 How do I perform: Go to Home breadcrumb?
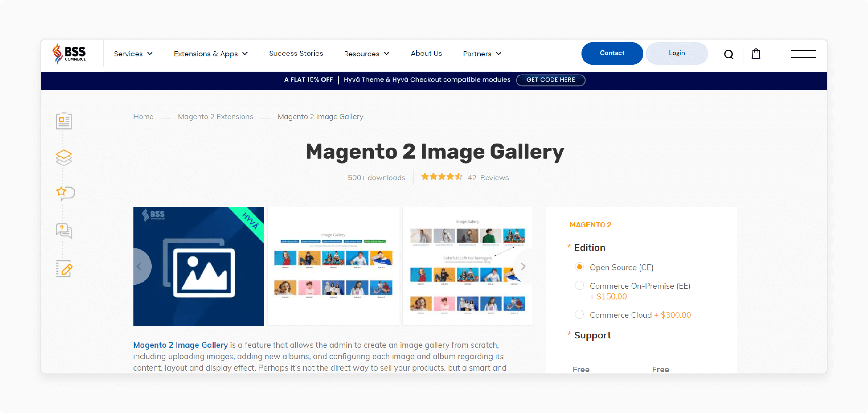click(x=143, y=116)
